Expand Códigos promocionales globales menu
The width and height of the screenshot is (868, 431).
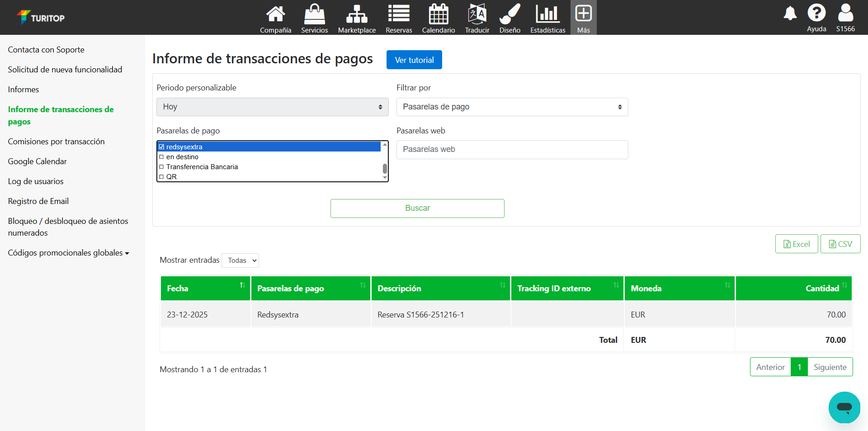[x=68, y=252]
